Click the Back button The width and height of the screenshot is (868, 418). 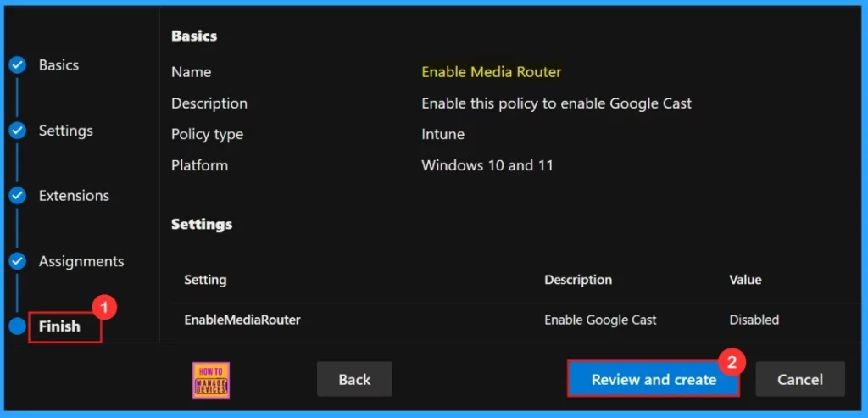point(354,379)
